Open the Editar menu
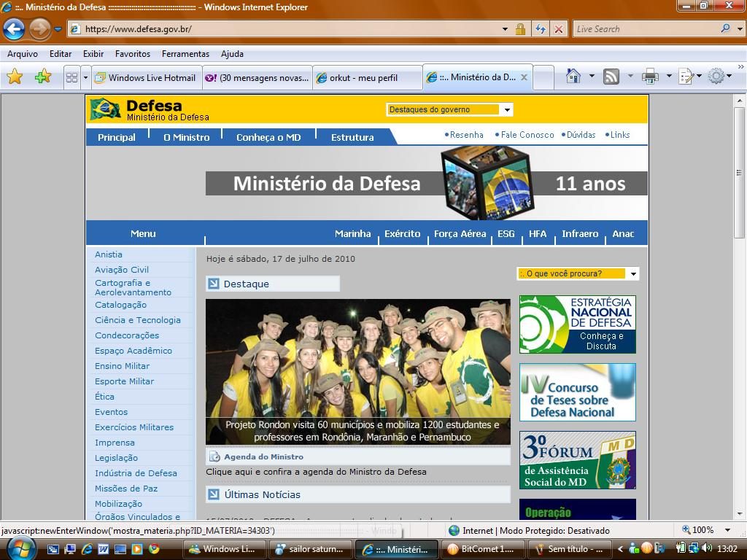747x560 pixels. pos(61,54)
